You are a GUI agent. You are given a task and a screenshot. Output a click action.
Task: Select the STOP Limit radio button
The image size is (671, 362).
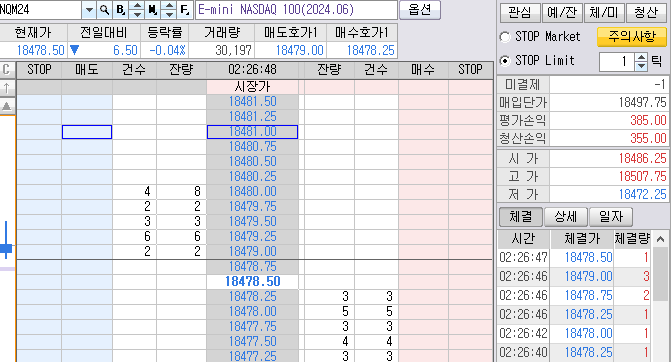(505, 61)
